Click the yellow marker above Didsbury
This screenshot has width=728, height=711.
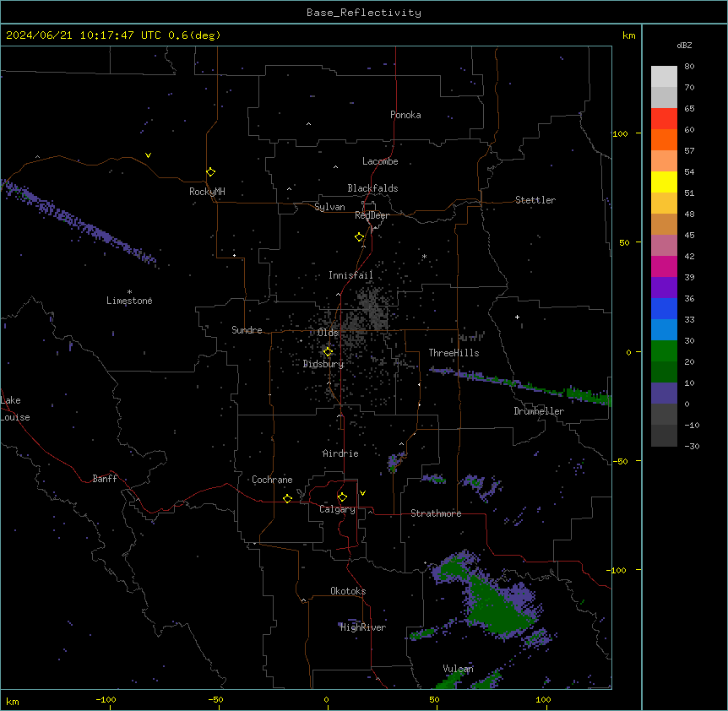pyautogui.click(x=328, y=352)
